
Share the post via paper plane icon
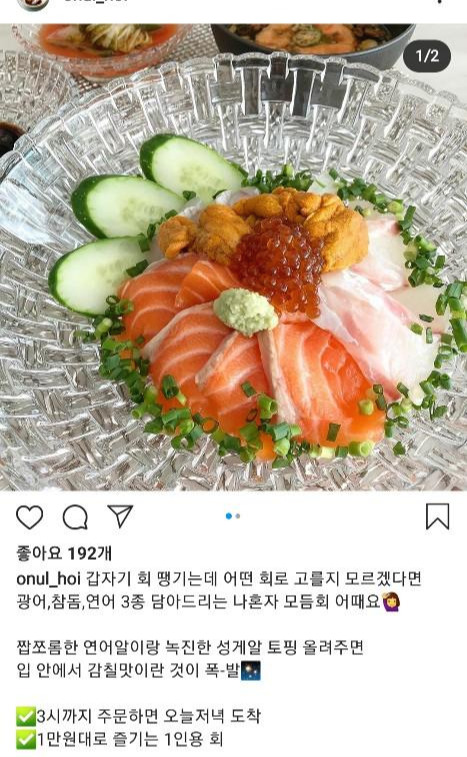[x=120, y=516]
